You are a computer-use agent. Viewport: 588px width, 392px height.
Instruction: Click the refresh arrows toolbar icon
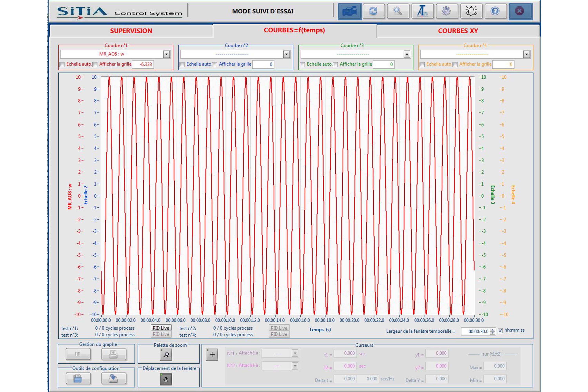(x=374, y=11)
